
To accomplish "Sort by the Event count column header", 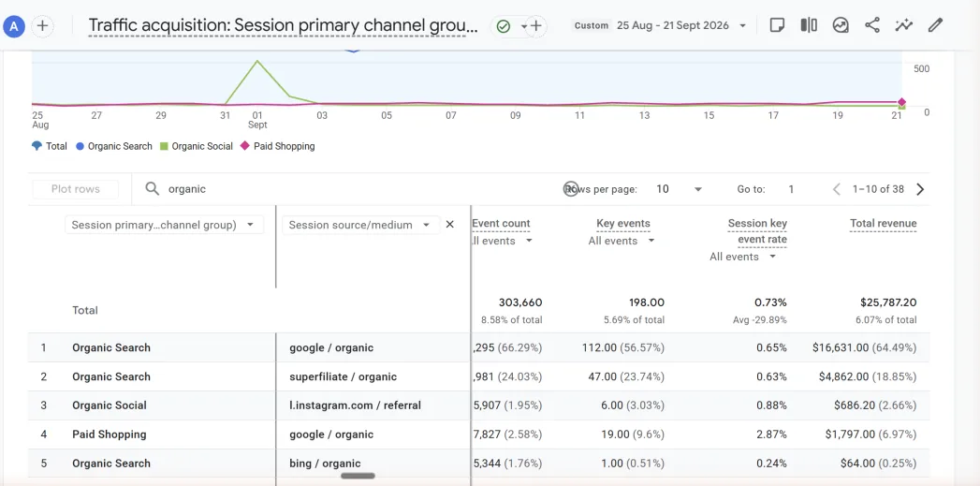I will (x=501, y=223).
